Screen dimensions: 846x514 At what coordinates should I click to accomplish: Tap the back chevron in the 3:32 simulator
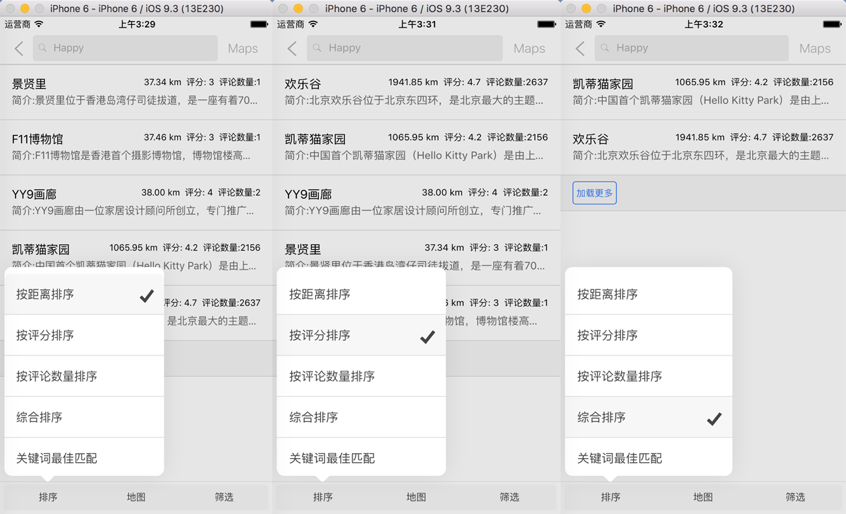point(580,48)
